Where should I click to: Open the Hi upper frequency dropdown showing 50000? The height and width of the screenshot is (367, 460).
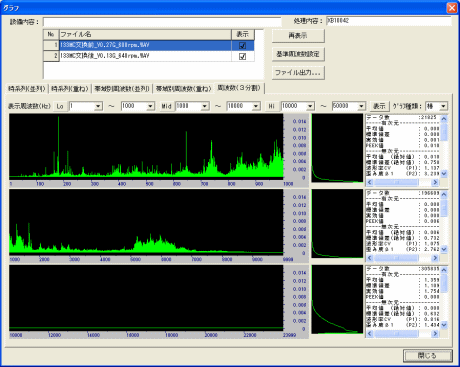pos(362,106)
